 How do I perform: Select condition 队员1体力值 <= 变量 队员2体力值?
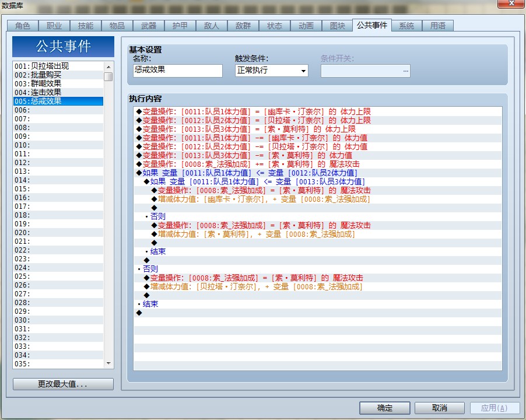tap(318, 173)
